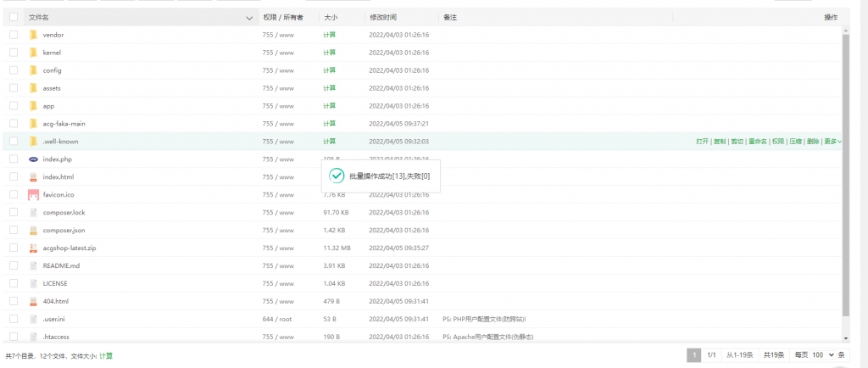Screen dimensions: 868x368
Task: Click the filename column sort chevron
Action: pos(249,18)
